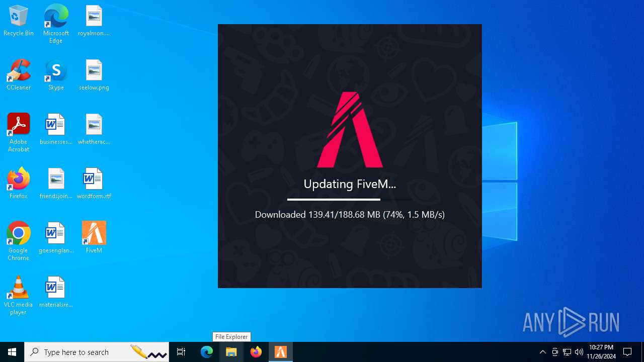Select the wordform.rtf document icon

tap(94, 184)
